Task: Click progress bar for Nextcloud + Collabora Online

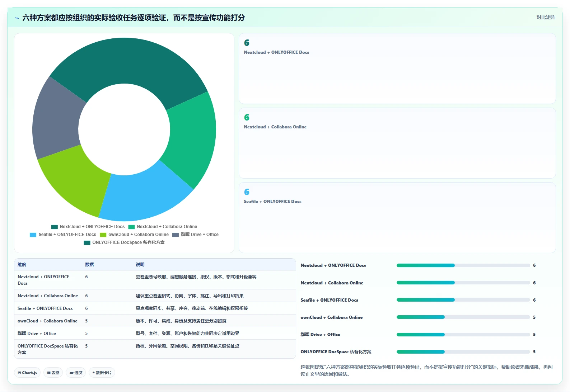Action: point(463,283)
